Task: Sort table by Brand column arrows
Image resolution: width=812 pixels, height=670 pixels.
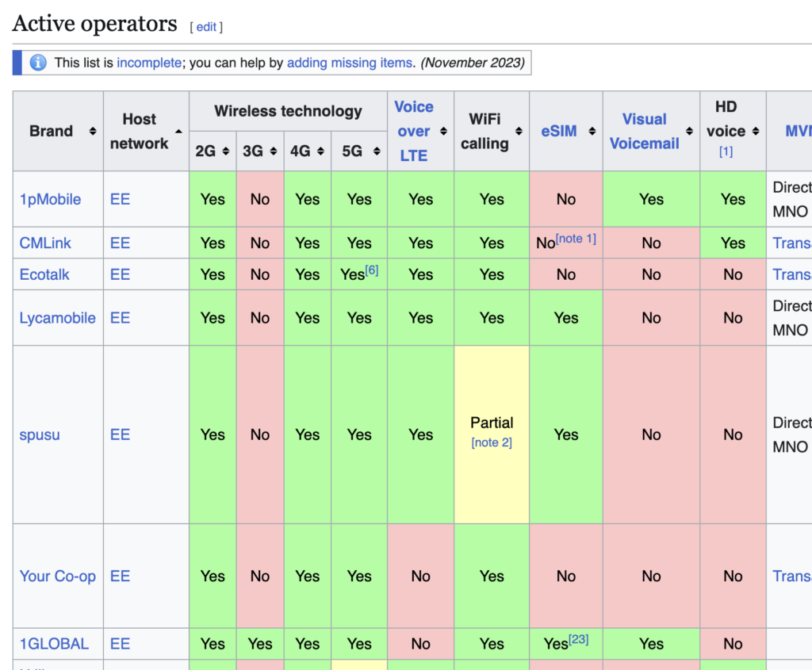Action: [x=93, y=131]
